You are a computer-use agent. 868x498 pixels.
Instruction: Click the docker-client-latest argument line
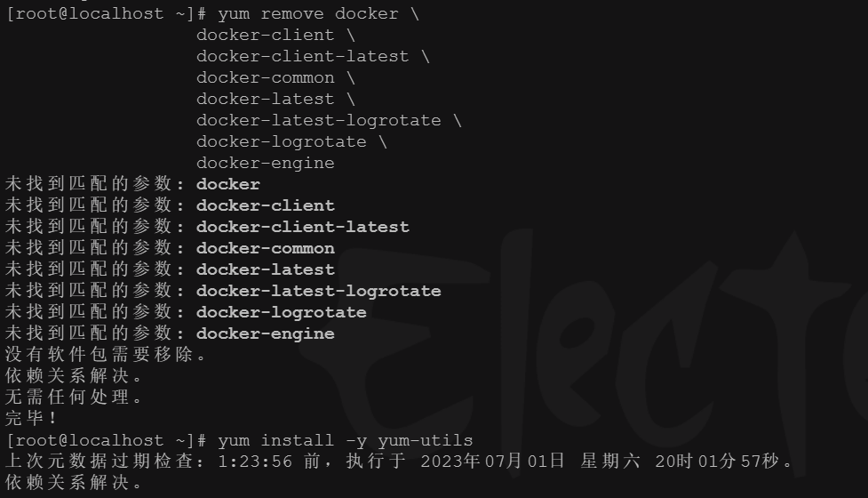(313, 57)
